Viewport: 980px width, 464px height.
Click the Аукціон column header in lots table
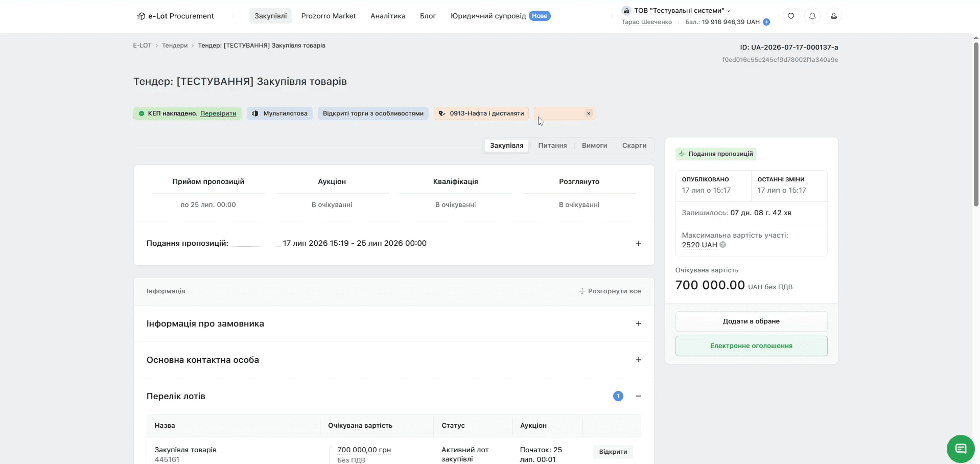coord(533,426)
